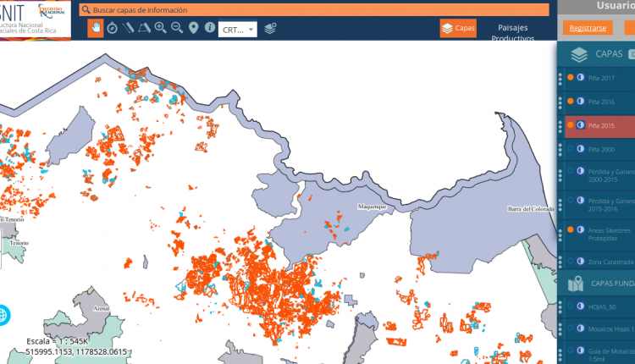This screenshot has width=635, height=364.
Task: Click the location marker pin tool
Action: coord(193,28)
